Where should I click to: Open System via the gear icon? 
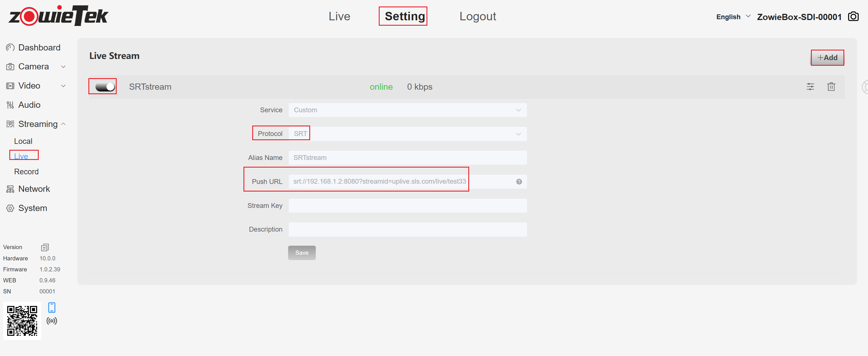10,208
